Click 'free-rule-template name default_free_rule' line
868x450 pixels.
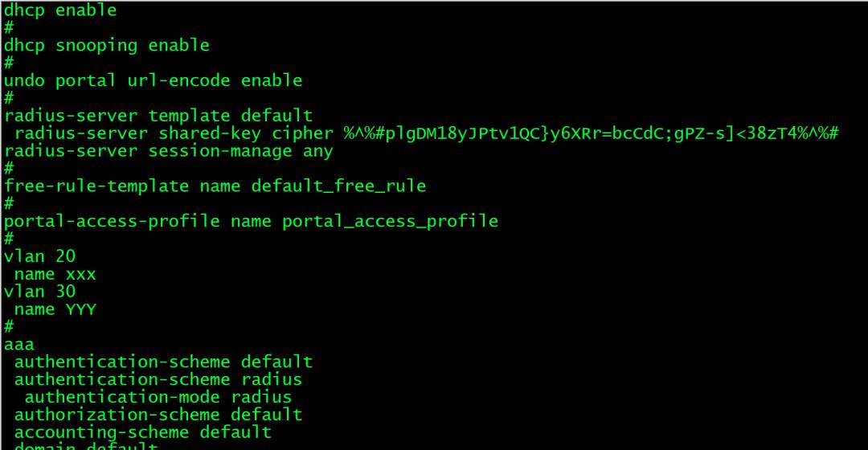tap(215, 186)
